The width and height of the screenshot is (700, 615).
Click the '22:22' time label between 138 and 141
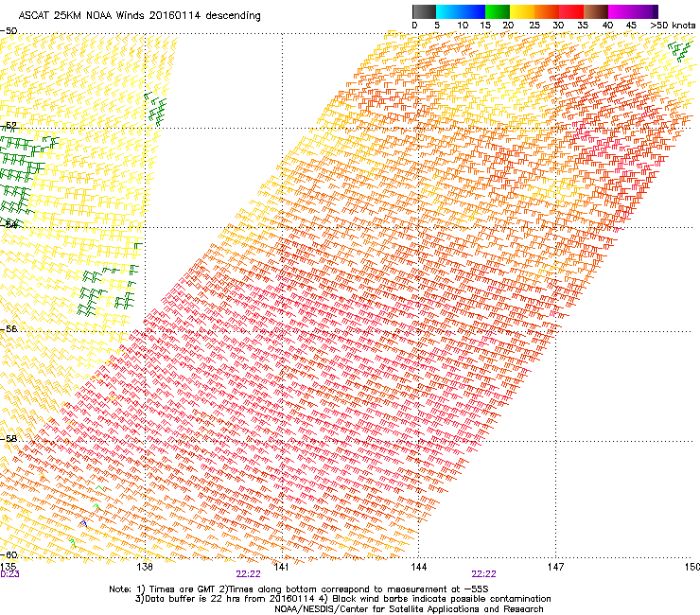tap(248, 574)
